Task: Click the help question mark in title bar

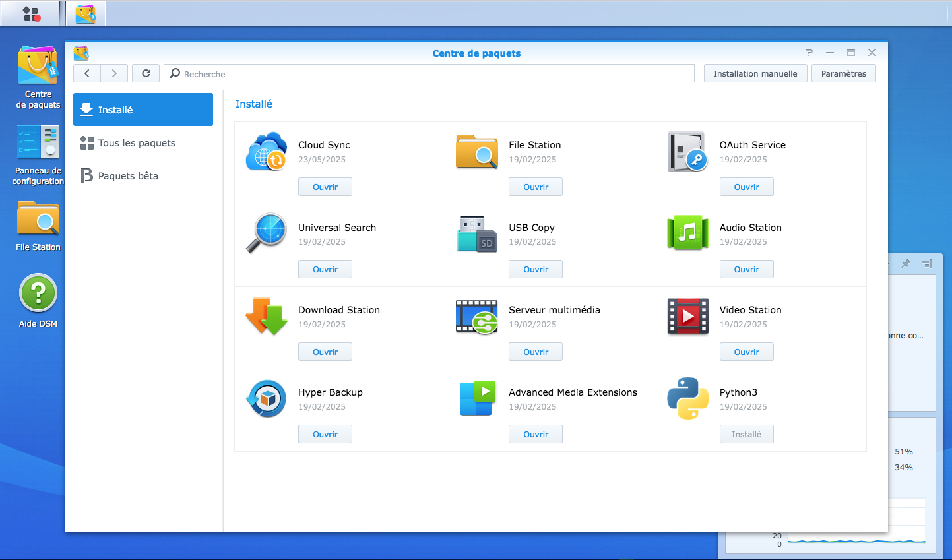Action: 809,53
